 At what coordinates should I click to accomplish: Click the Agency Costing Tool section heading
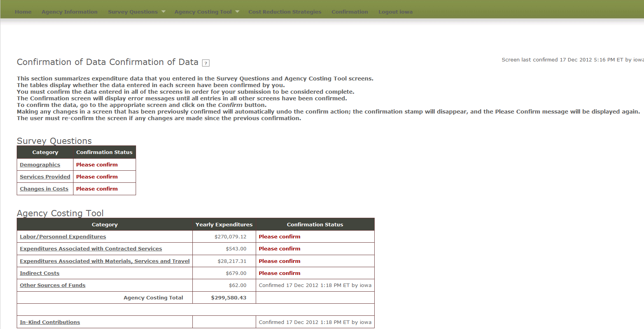point(60,213)
